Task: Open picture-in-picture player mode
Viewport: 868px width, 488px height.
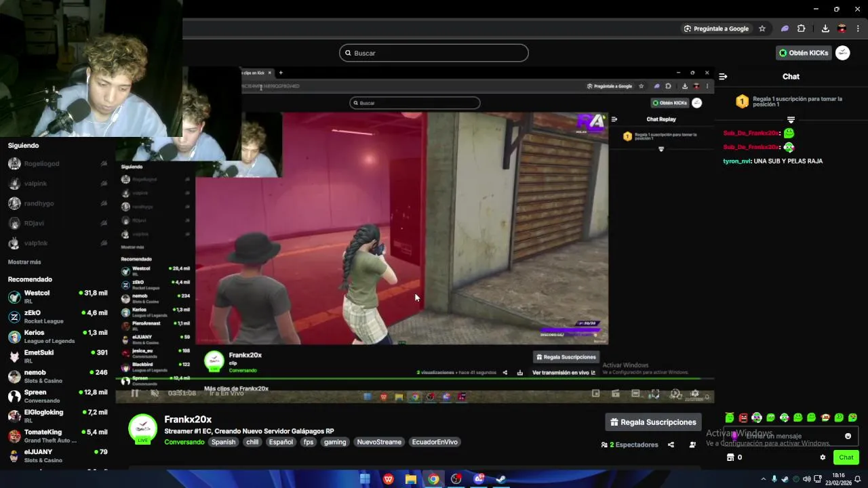Action: (595, 393)
